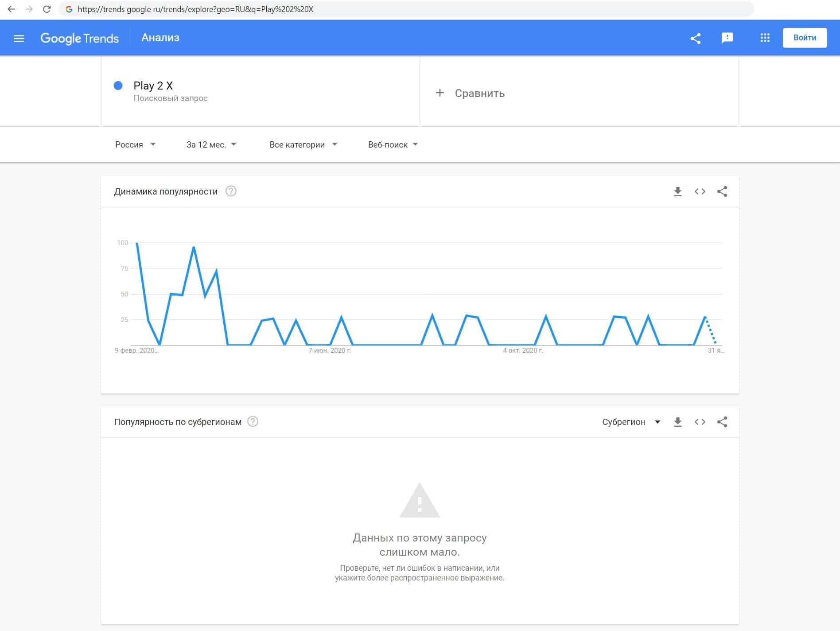
Task: Open the Google apps grid
Action: point(765,38)
